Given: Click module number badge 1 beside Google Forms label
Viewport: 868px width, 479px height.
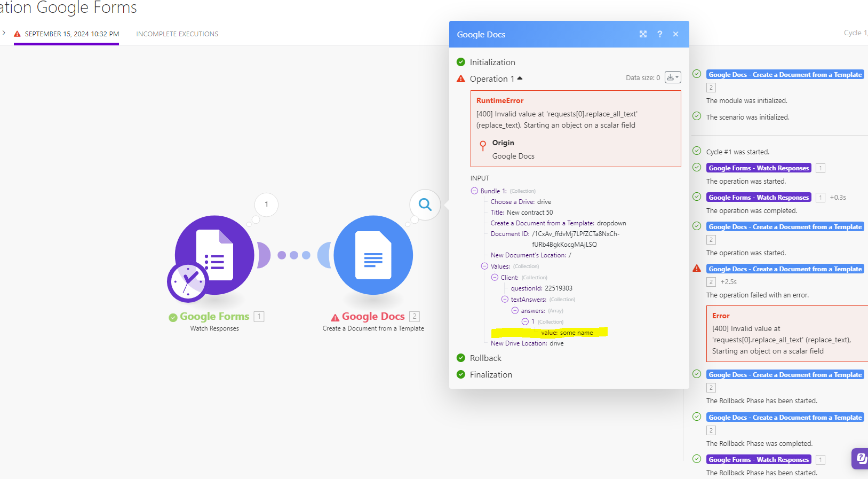Looking at the screenshot, I should pyautogui.click(x=259, y=317).
